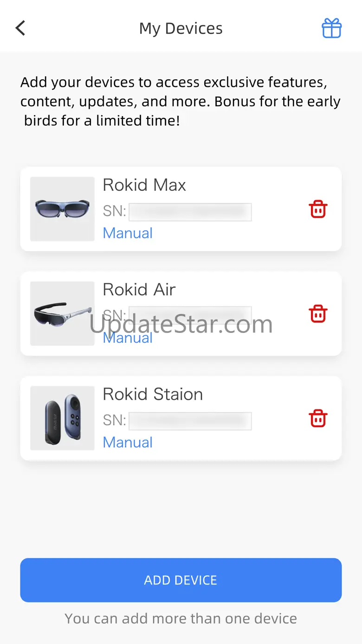Open Manual link for Rokid Max
The image size is (362, 644).
click(x=128, y=233)
